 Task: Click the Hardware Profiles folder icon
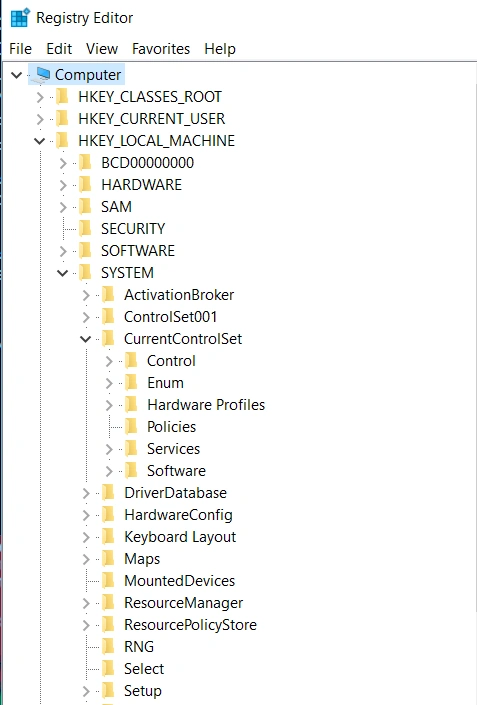click(131, 405)
